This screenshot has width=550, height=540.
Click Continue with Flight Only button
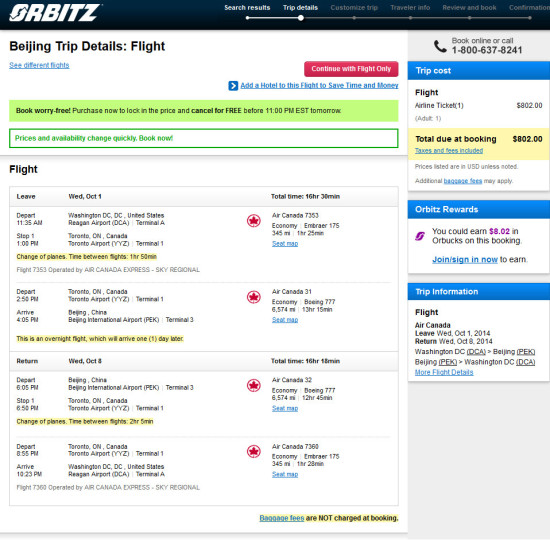(x=351, y=69)
